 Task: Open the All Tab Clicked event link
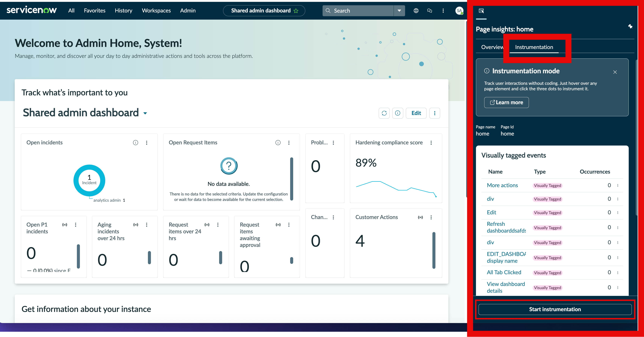click(504, 272)
